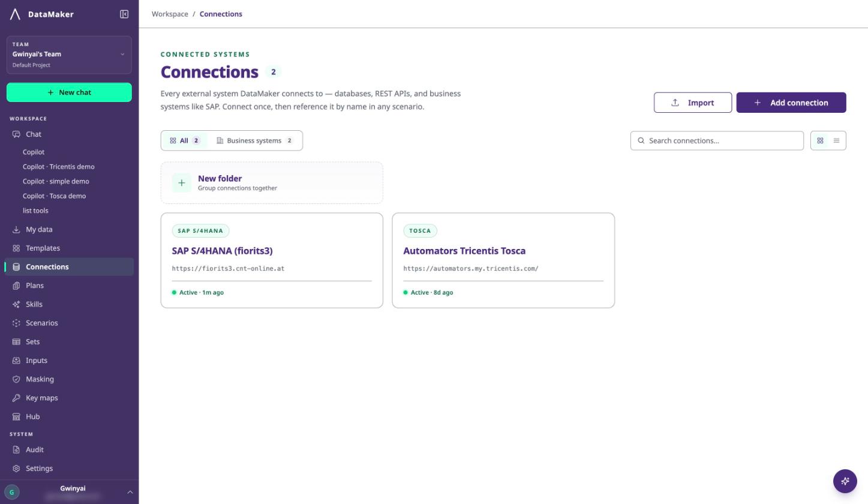The width and height of the screenshot is (868, 504).
Task: Click the Import button
Action: point(693,103)
